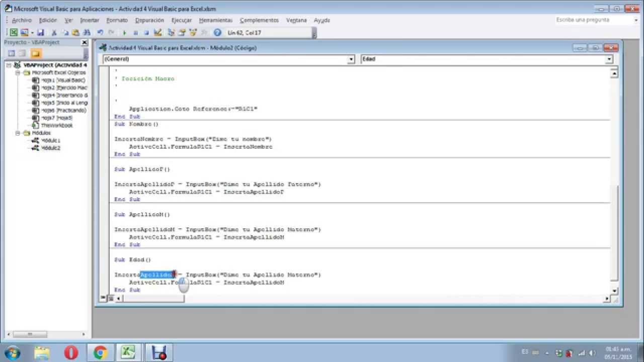Click the Copy icon in toolbar

(x=65, y=33)
